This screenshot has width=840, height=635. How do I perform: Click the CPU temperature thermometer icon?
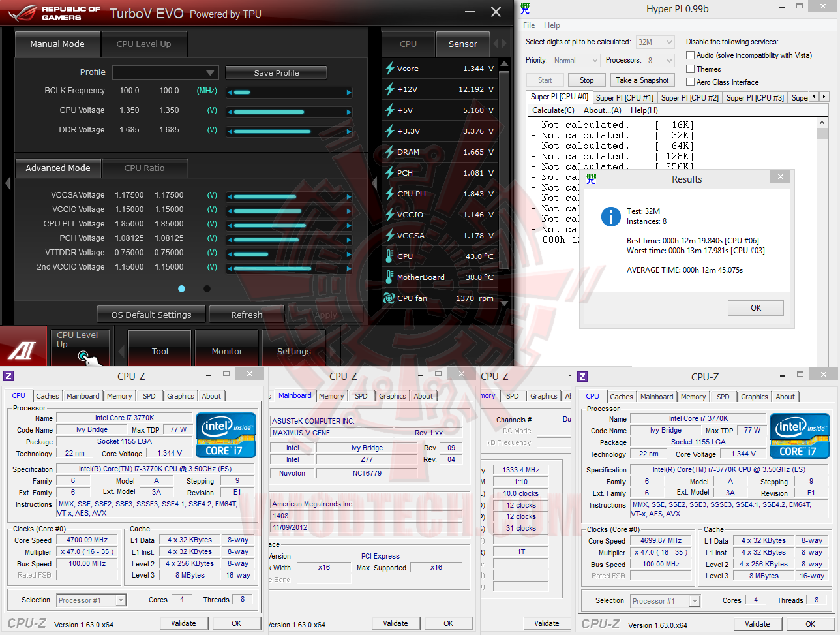pos(390,256)
